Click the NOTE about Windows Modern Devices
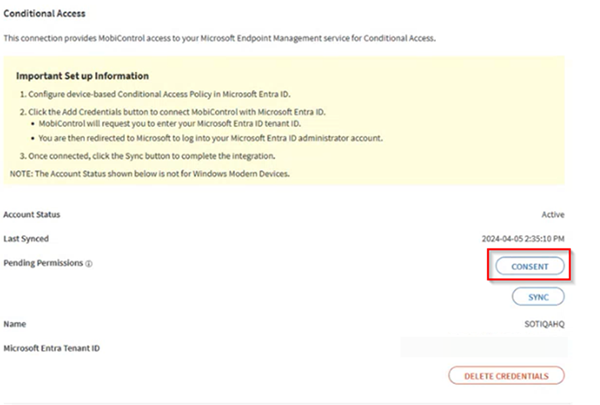Image resolution: width=600 pixels, height=405 pixels. pyautogui.click(x=150, y=174)
